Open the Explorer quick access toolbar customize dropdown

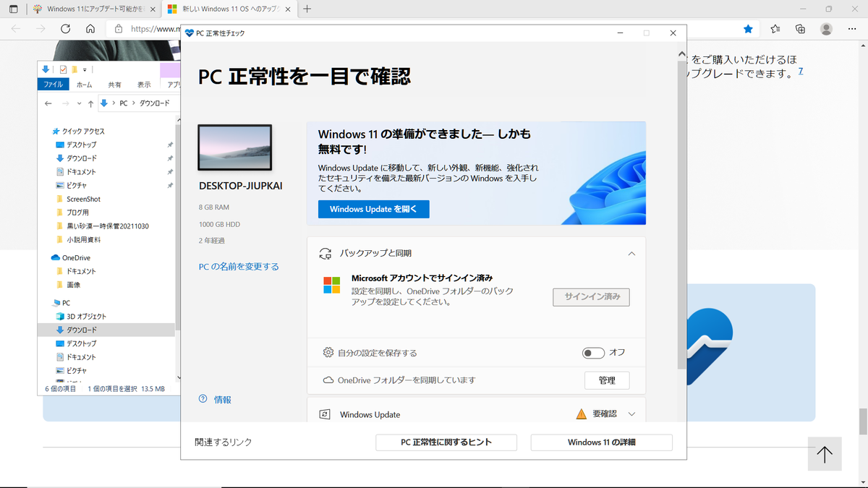tap(85, 69)
